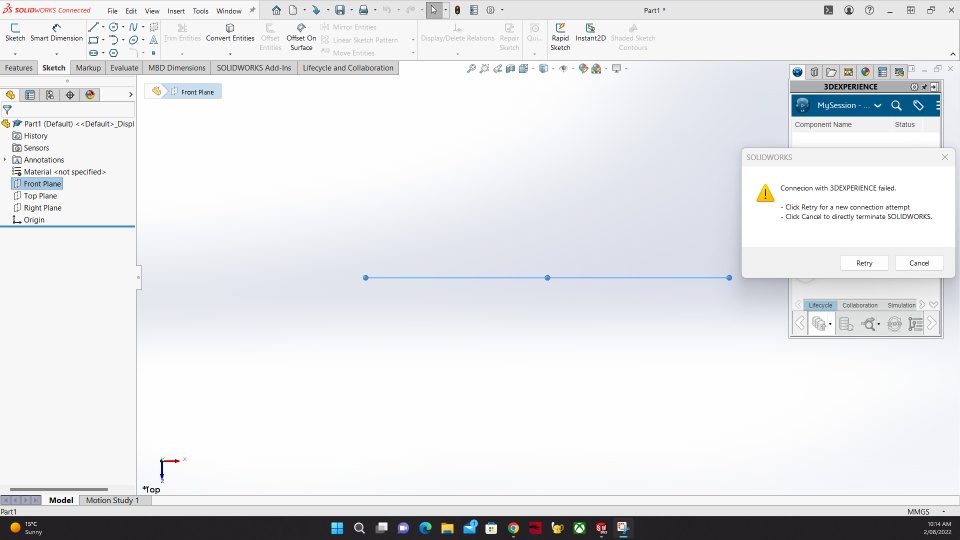This screenshot has width=960, height=540.
Task: Pick the Line sketch tool
Action: [x=93, y=27]
